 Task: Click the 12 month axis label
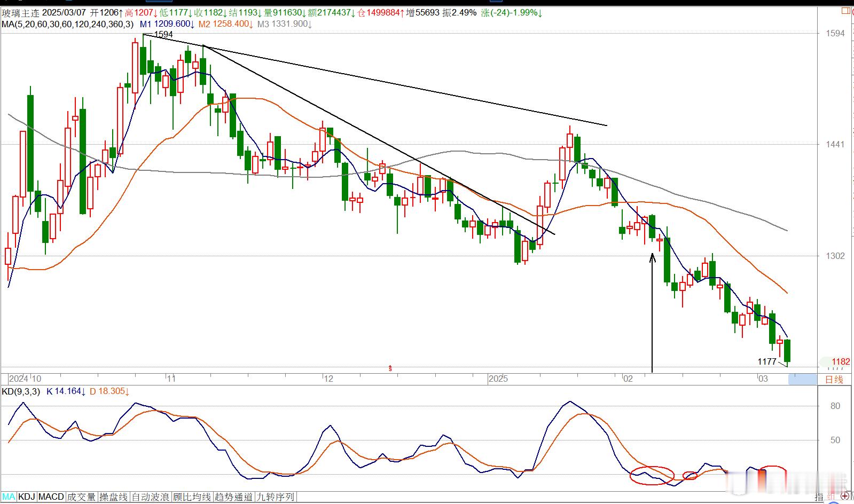[328, 379]
